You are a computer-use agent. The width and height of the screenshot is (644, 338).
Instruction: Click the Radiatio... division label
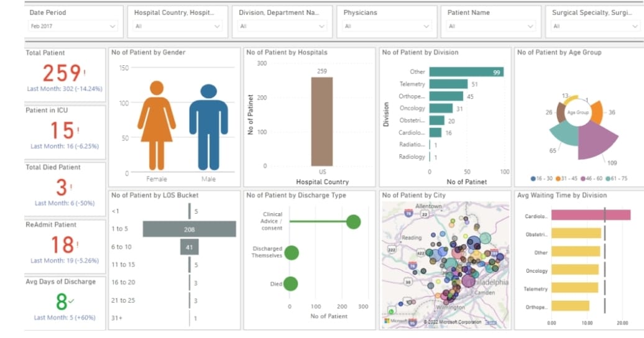click(412, 145)
